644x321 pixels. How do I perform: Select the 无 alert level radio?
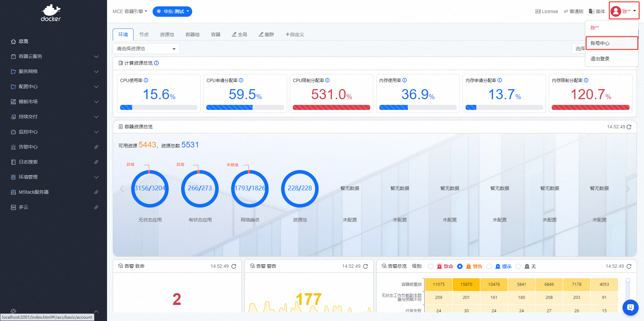point(518,266)
